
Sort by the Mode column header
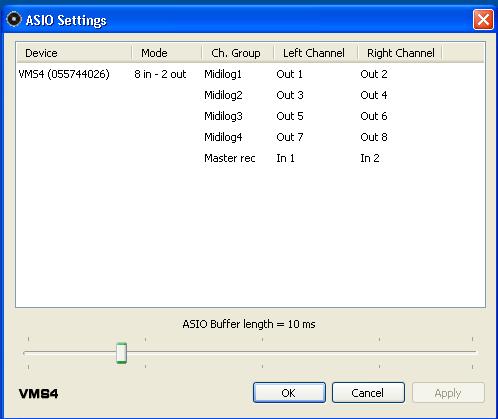pyautogui.click(x=167, y=53)
